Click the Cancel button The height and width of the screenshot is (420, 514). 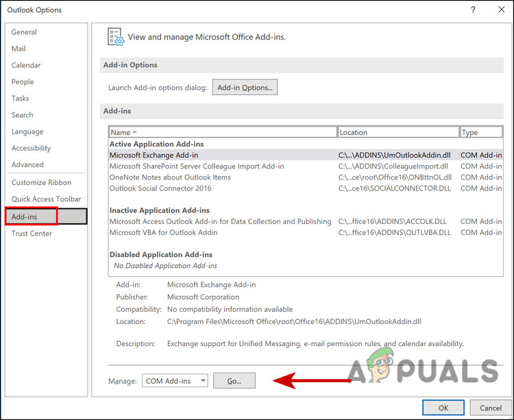491,408
